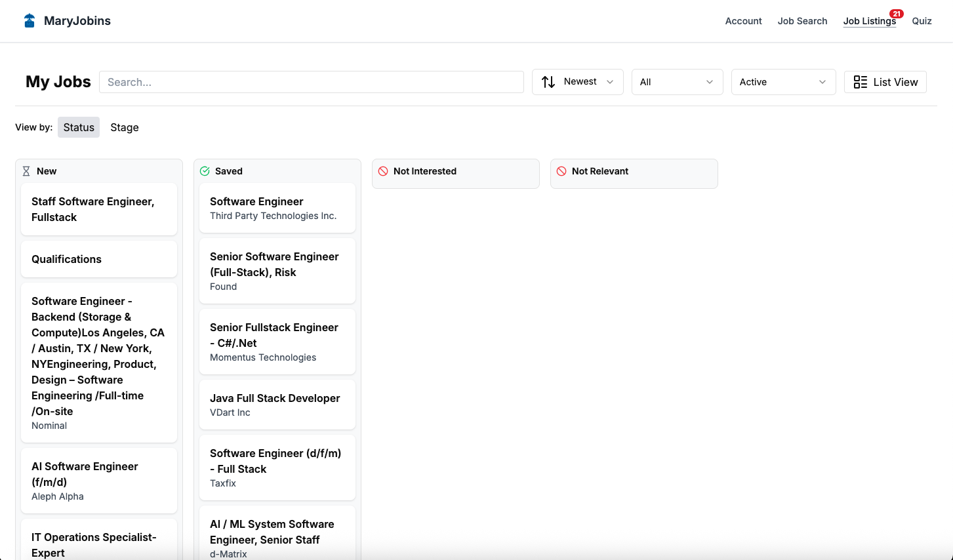Click the MaryJobins logo icon

click(x=30, y=21)
